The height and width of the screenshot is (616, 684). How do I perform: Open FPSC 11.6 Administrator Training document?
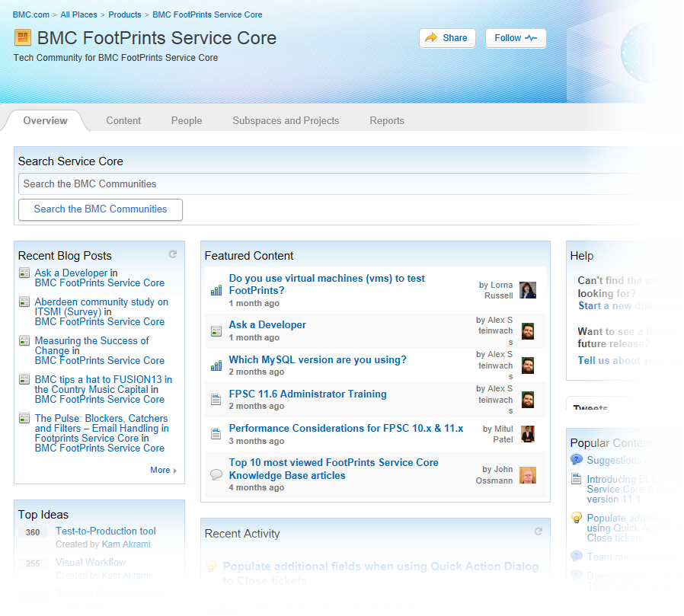[308, 394]
